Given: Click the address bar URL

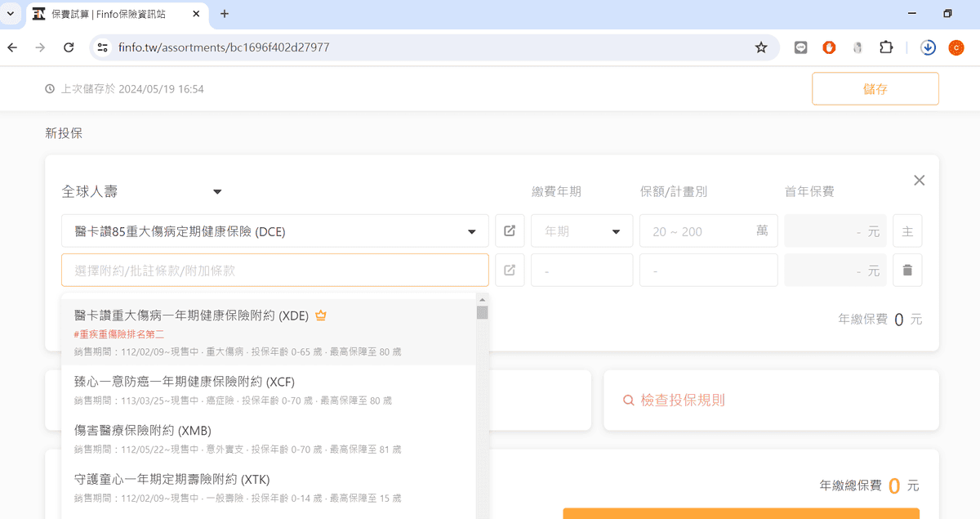Looking at the screenshot, I should (x=224, y=47).
